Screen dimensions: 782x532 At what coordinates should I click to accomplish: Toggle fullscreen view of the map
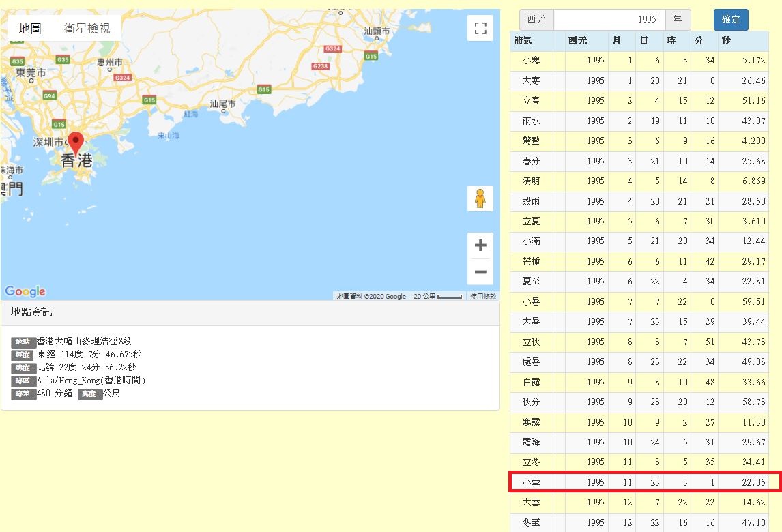pyautogui.click(x=480, y=28)
